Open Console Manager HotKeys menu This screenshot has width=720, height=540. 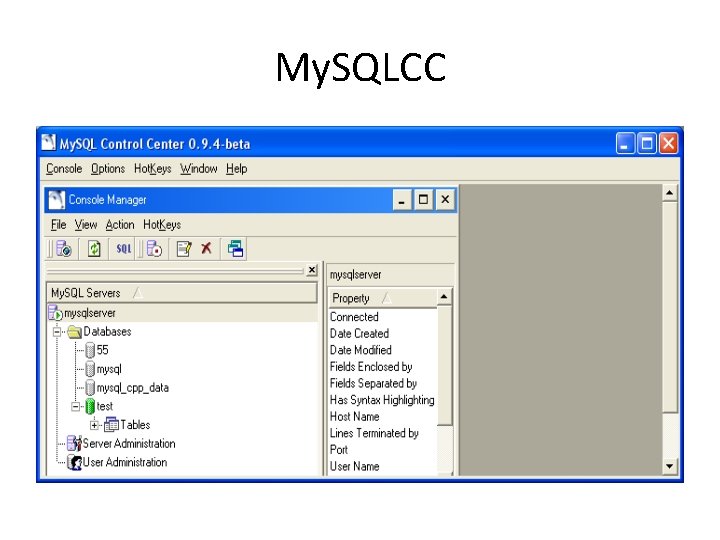(162, 225)
